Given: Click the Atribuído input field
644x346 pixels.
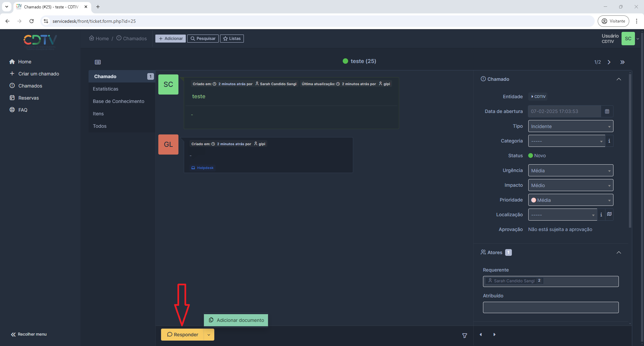Looking at the screenshot, I should [x=550, y=307].
